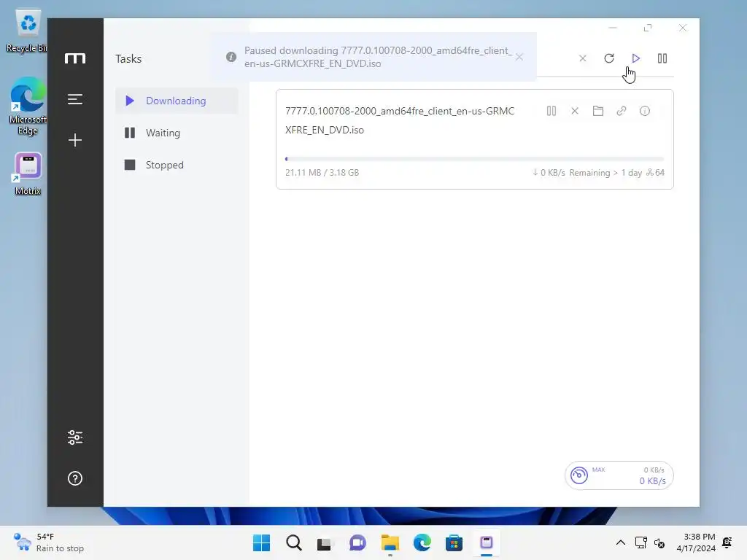Open the task list menu icon
Screen dimensions: 747x560
click(75, 99)
